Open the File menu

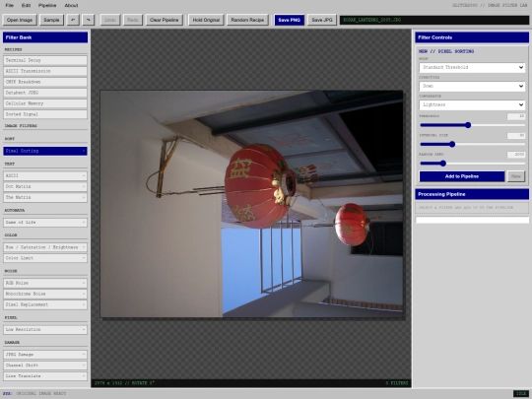(x=10, y=5)
